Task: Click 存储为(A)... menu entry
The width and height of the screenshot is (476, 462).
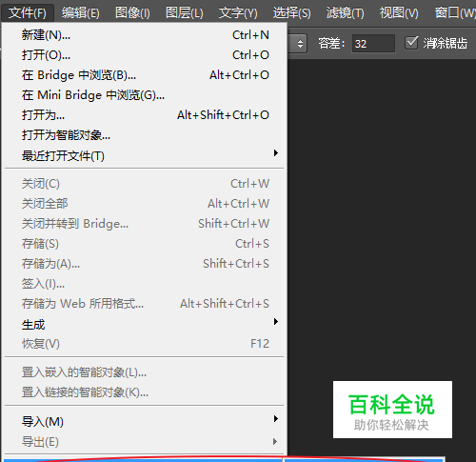Action: 145,264
